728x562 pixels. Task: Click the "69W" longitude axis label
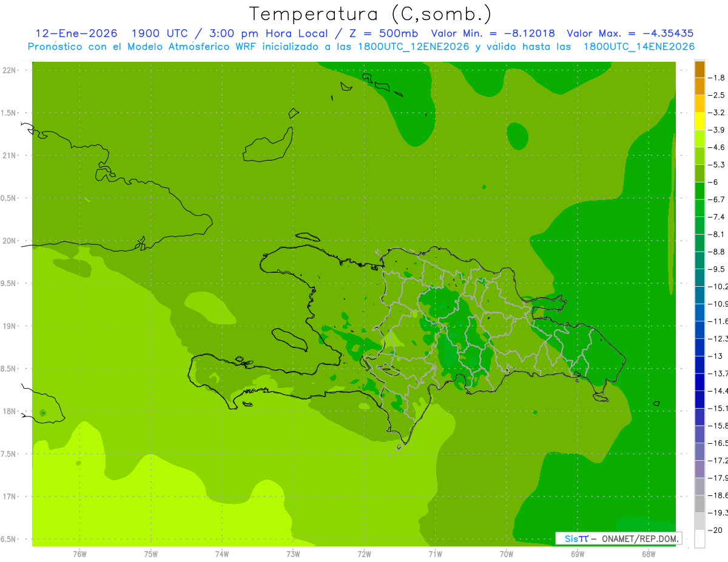[x=578, y=554]
